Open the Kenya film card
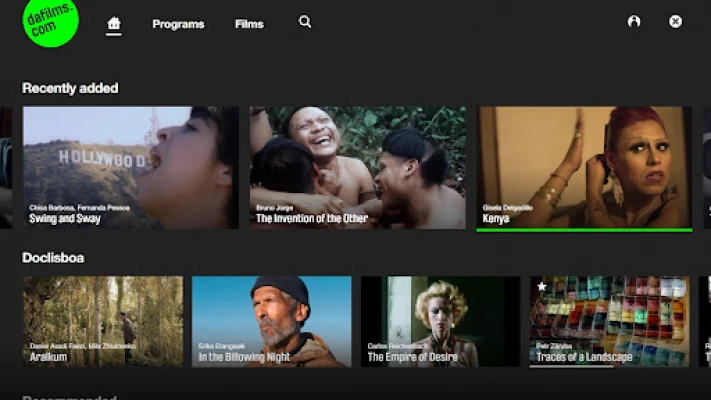 (x=584, y=168)
